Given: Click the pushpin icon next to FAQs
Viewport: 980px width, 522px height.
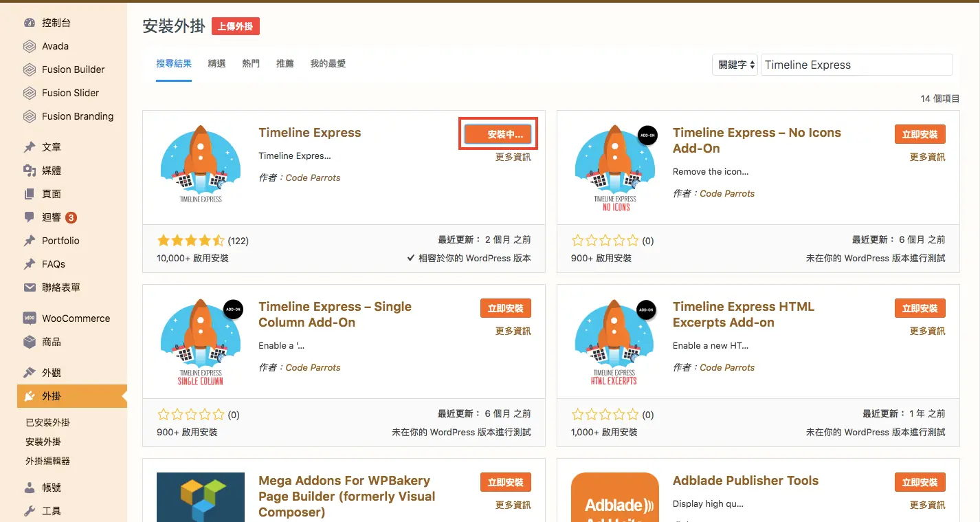Looking at the screenshot, I should pyautogui.click(x=30, y=264).
